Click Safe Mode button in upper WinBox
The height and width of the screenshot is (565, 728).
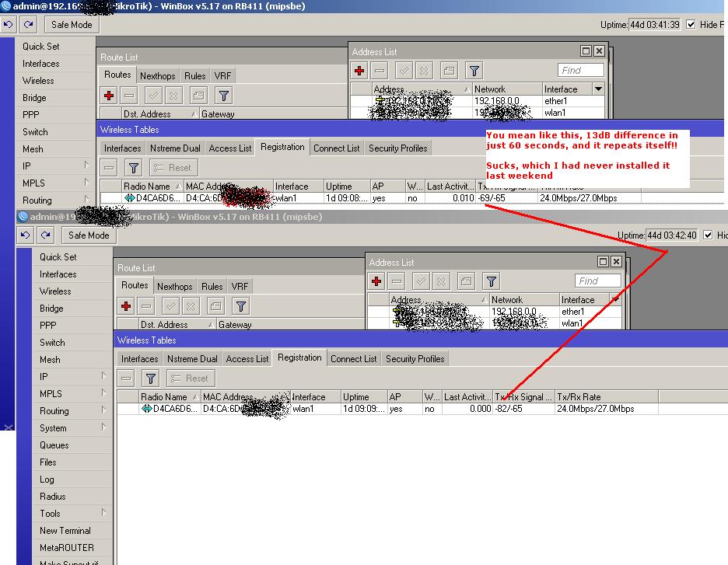[x=72, y=25]
